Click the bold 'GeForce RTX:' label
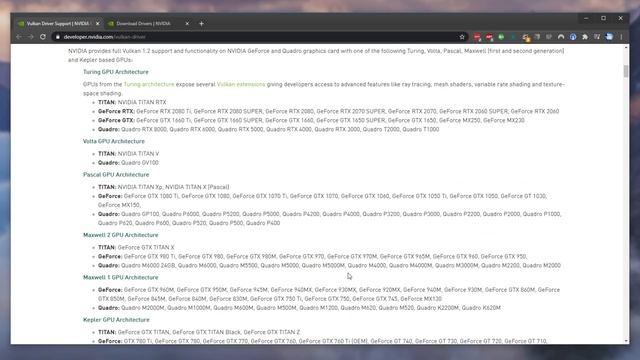The width and height of the screenshot is (640, 360). click(x=116, y=111)
